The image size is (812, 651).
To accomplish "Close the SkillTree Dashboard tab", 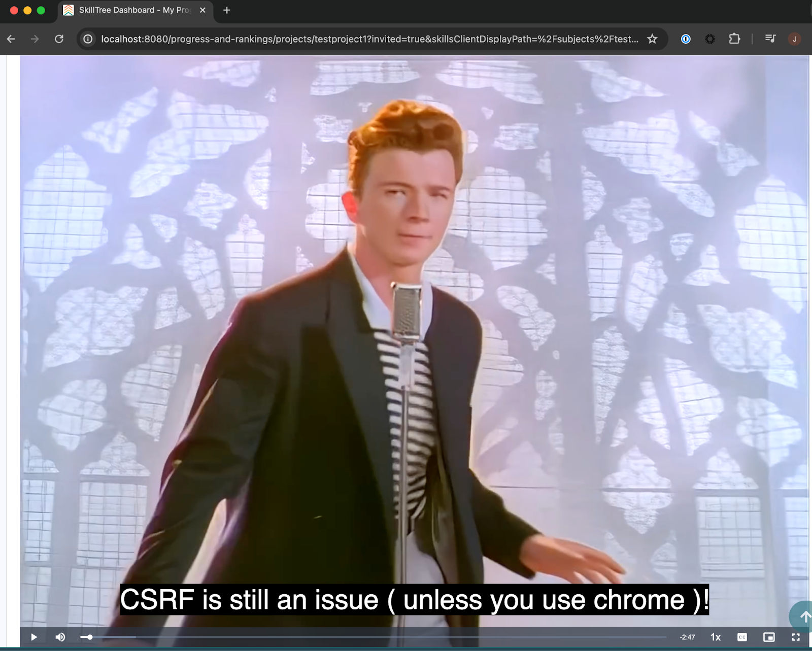I will [202, 10].
